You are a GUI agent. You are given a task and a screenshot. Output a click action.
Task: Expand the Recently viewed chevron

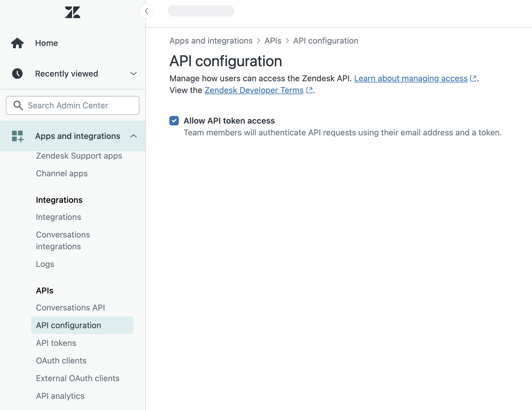[x=134, y=74]
